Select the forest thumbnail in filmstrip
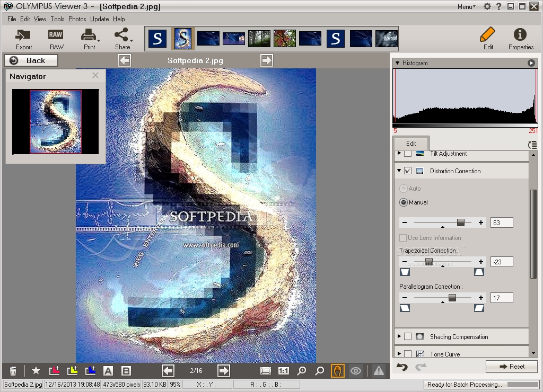The height and width of the screenshot is (392, 543). pos(259,38)
